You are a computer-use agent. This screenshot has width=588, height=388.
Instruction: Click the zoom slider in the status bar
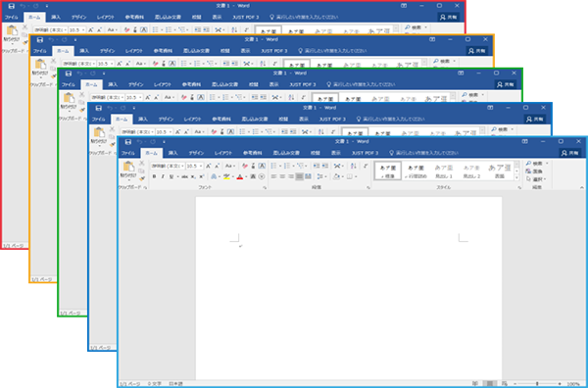[x=537, y=384]
